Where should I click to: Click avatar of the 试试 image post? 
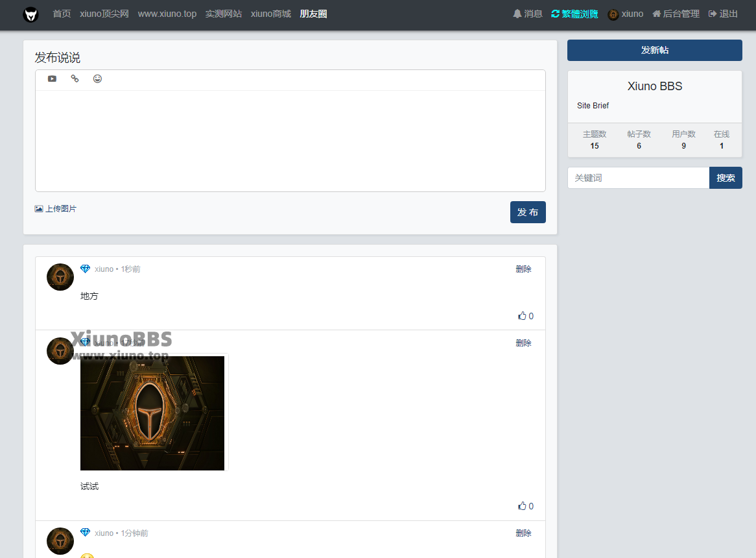coord(60,351)
